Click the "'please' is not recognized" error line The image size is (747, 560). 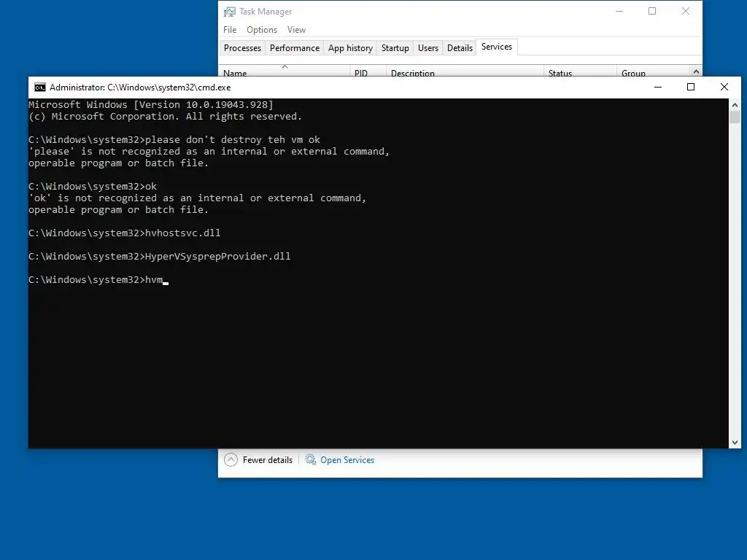(x=209, y=152)
